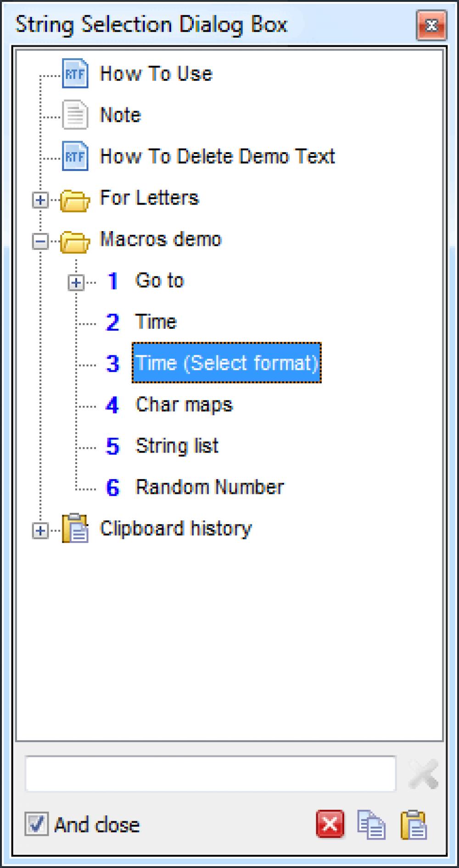Expand the For Letters folder
The image size is (459, 868).
(x=41, y=199)
